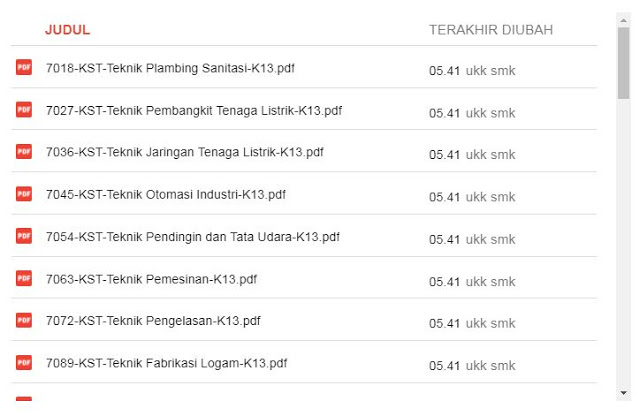Sort by TERAKHIR DIUBAH column header
This screenshot has width=640, height=416.
490,30
